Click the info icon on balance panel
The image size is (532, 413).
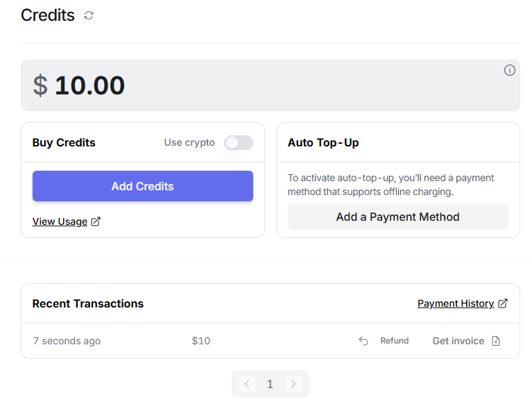(x=510, y=70)
